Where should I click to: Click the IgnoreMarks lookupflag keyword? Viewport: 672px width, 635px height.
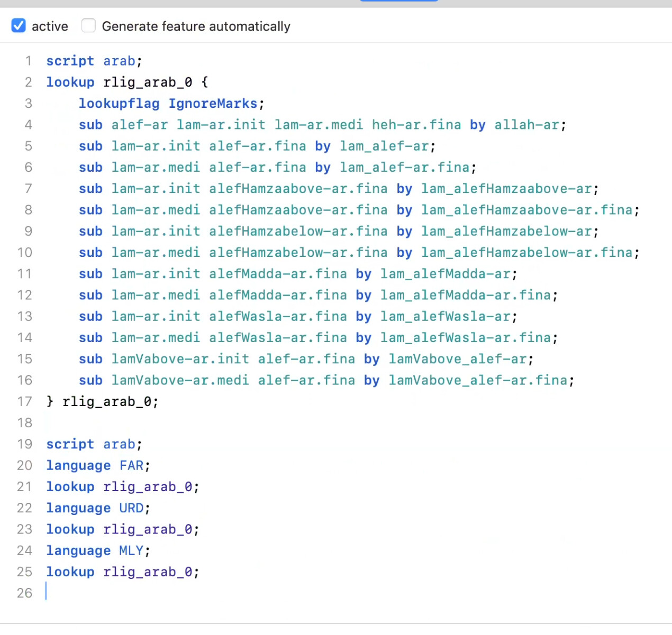click(213, 104)
